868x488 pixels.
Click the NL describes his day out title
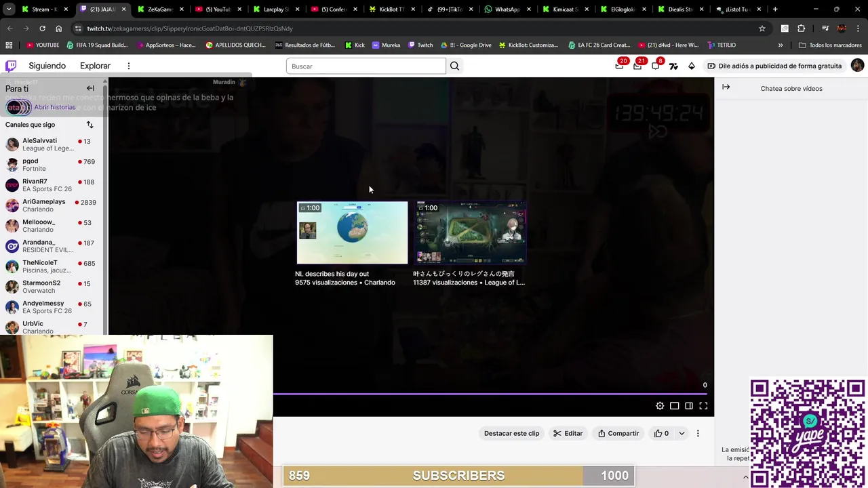[x=332, y=274]
